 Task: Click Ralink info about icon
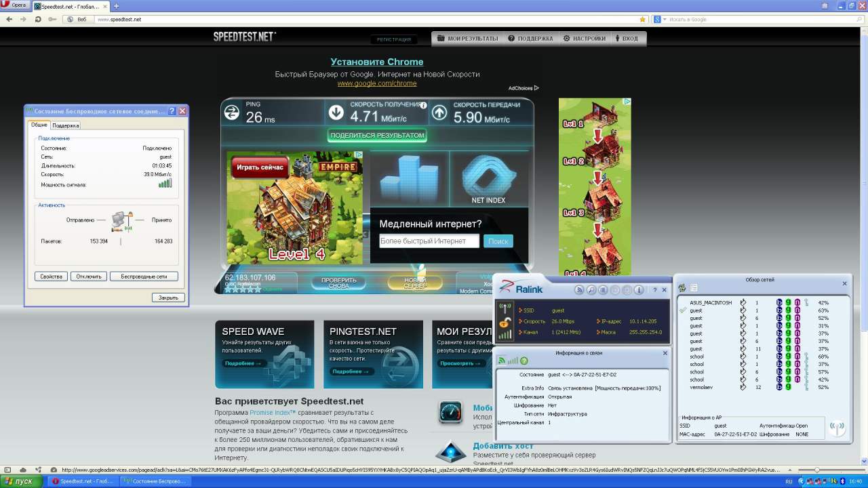click(x=638, y=290)
